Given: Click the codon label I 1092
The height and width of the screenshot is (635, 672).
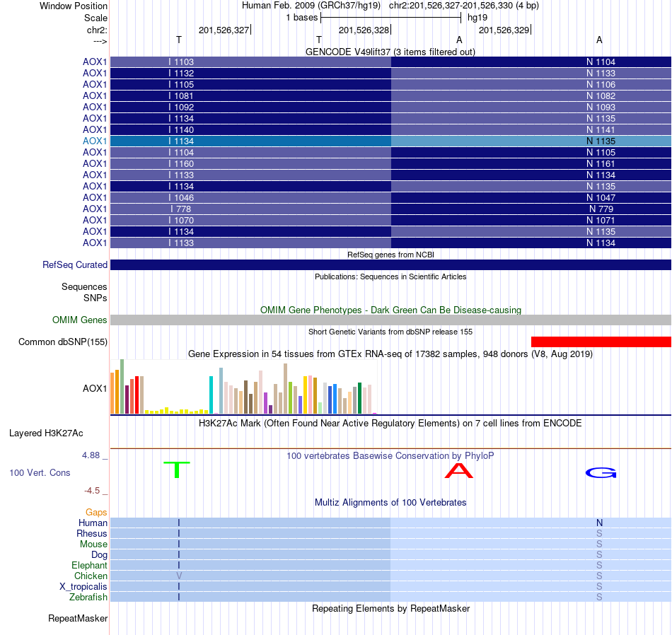Looking at the screenshot, I should 181,107.
